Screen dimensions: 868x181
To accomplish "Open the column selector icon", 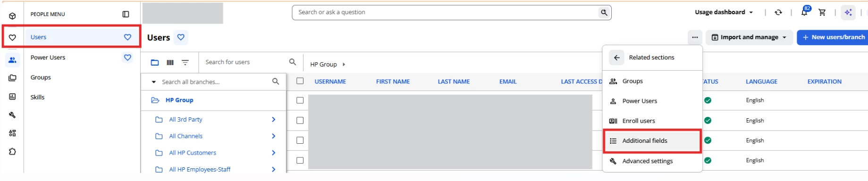I will click(170, 62).
